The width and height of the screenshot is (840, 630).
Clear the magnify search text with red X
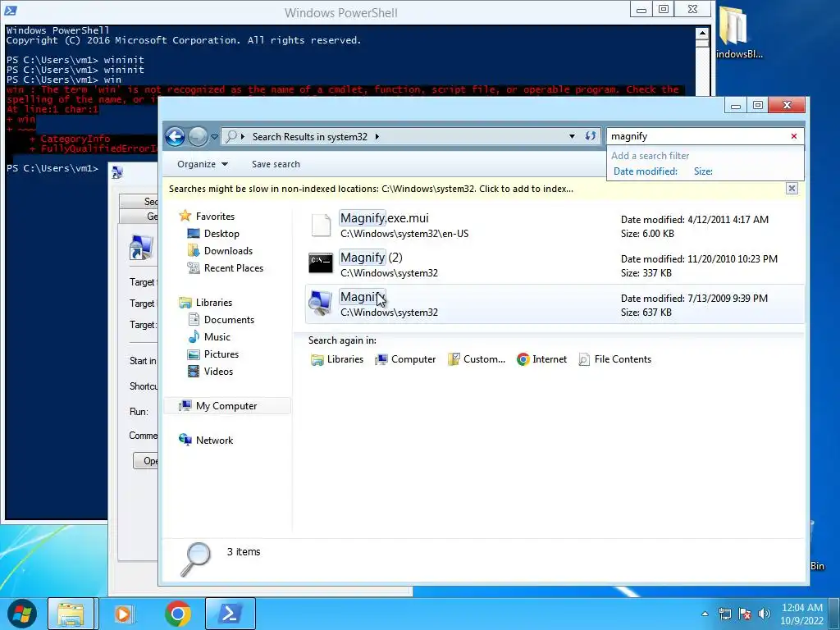pos(794,136)
